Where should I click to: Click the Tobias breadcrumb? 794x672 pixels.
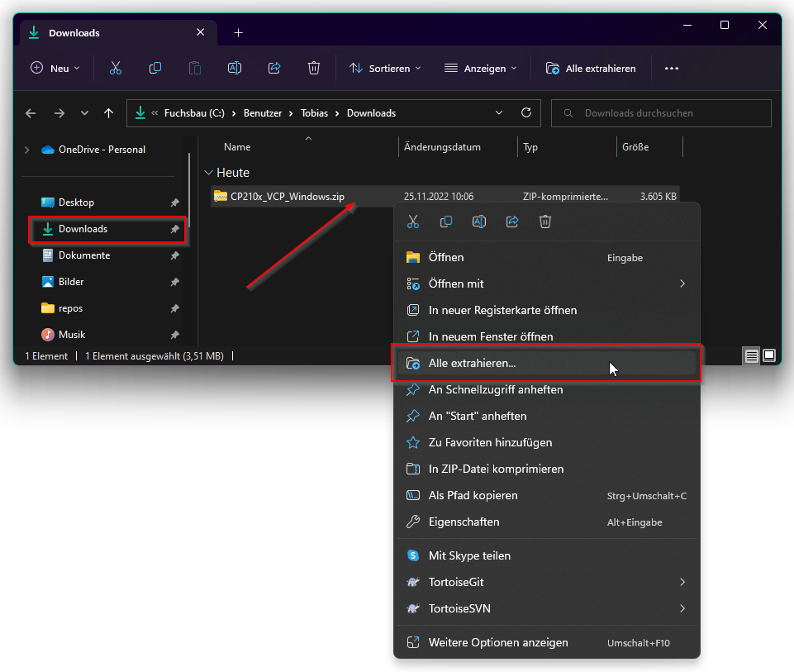pyautogui.click(x=314, y=113)
